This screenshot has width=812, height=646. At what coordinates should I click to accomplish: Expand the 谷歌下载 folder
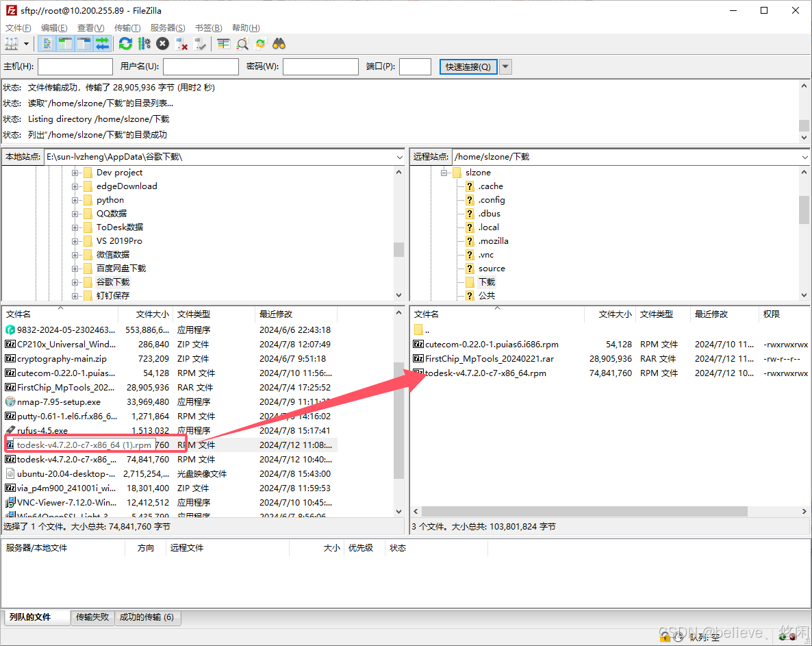[75, 282]
